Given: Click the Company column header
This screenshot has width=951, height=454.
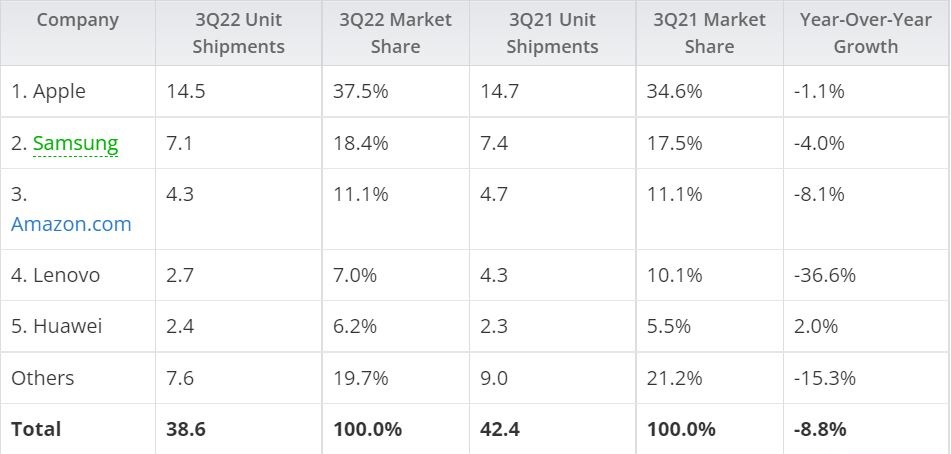Looking at the screenshot, I should click(77, 20).
